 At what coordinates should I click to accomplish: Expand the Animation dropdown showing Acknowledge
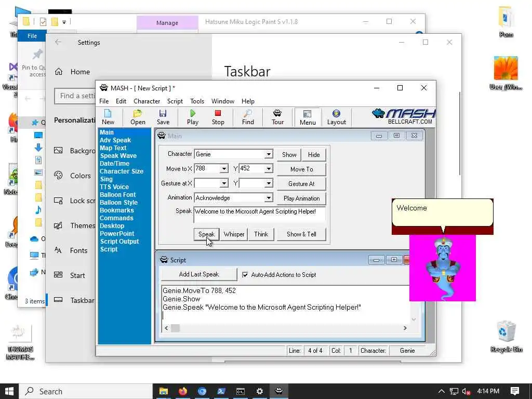pos(269,198)
